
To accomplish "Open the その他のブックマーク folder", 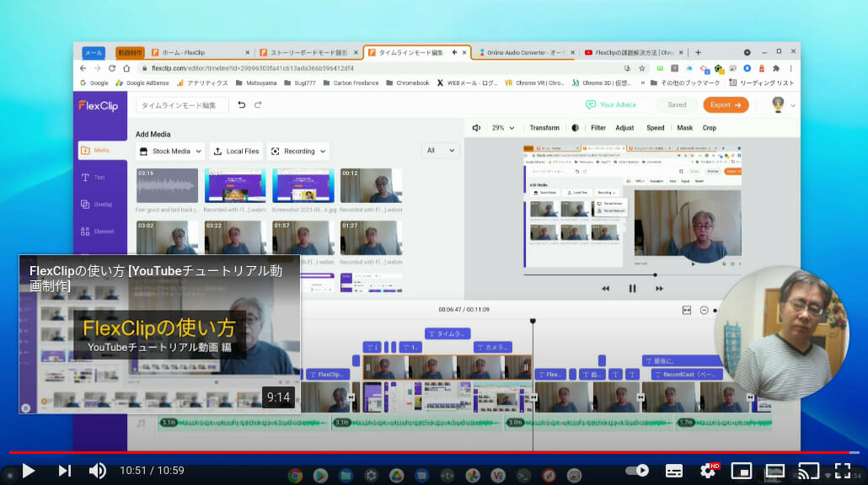I will click(x=685, y=83).
